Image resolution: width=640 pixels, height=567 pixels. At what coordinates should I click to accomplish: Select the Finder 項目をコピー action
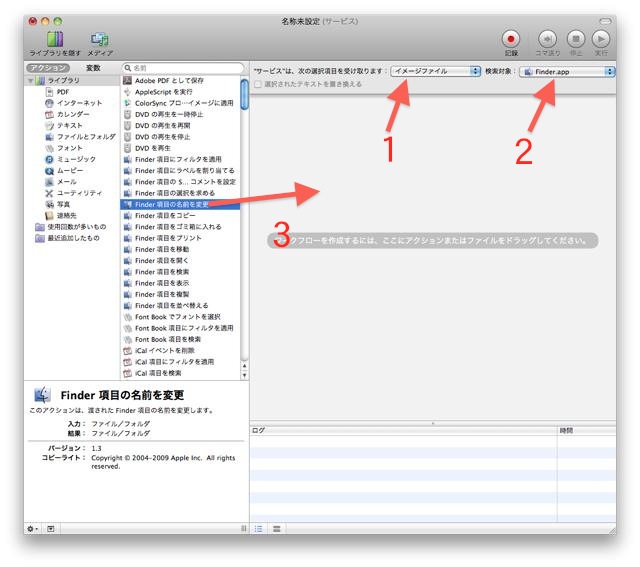[164, 216]
